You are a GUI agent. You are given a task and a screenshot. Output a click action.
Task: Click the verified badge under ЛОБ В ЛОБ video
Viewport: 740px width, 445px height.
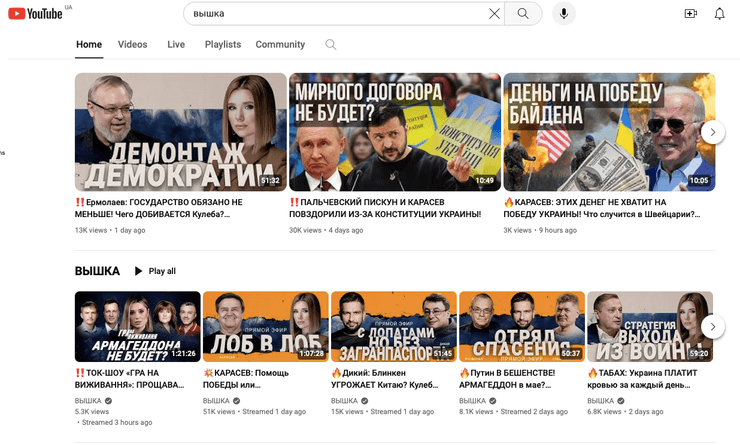click(x=236, y=401)
